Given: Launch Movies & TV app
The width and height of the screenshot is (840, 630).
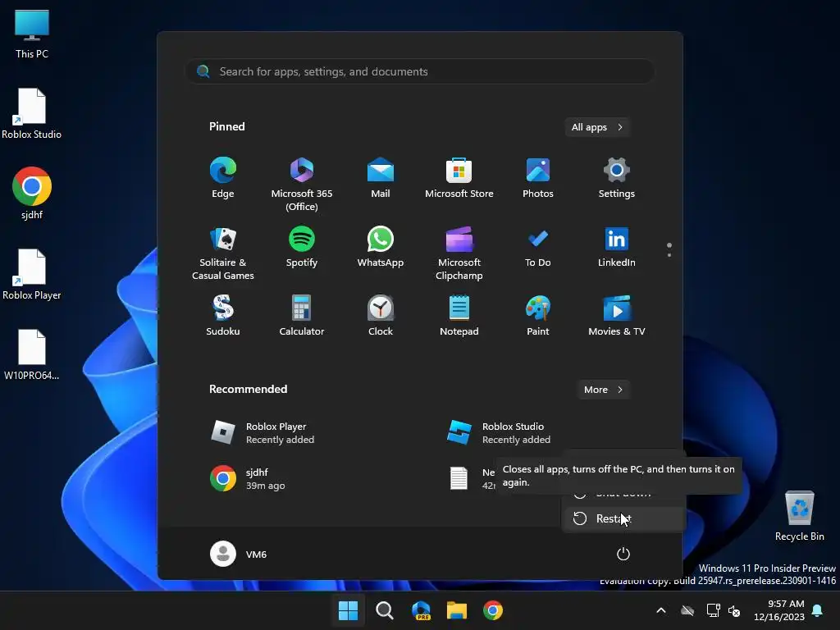Looking at the screenshot, I should click(617, 316).
